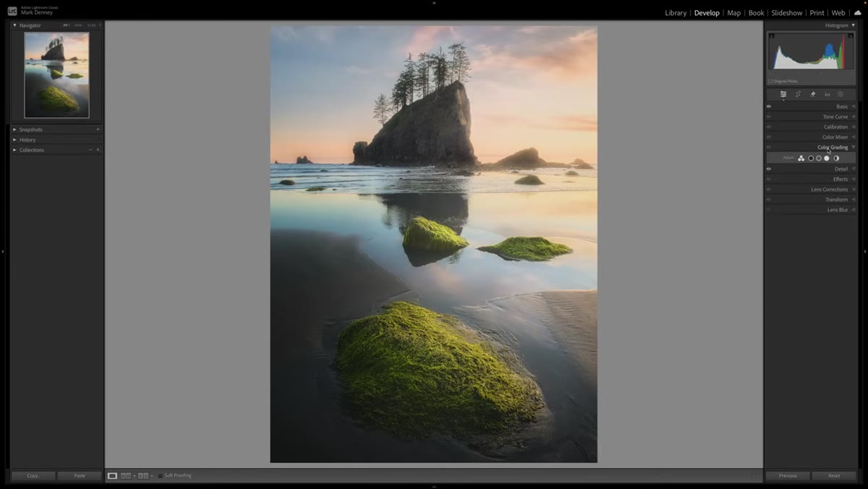
Task: Select the Midtones color grading wheel
Action: 819,158
